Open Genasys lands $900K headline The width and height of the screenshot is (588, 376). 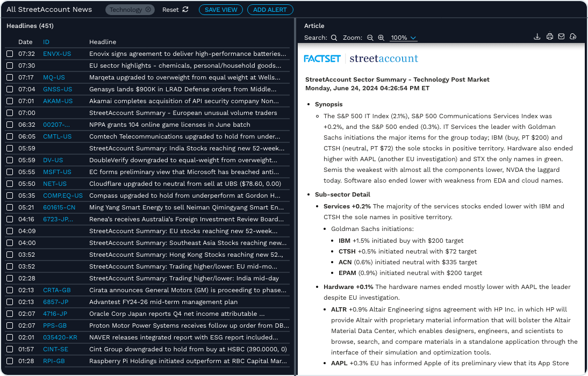183,89
